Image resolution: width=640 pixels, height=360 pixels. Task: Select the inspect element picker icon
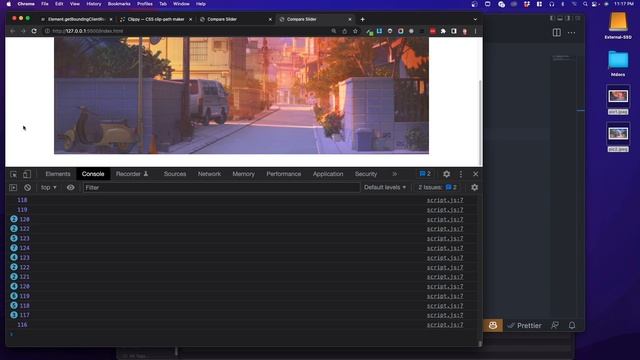tap(13, 174)
